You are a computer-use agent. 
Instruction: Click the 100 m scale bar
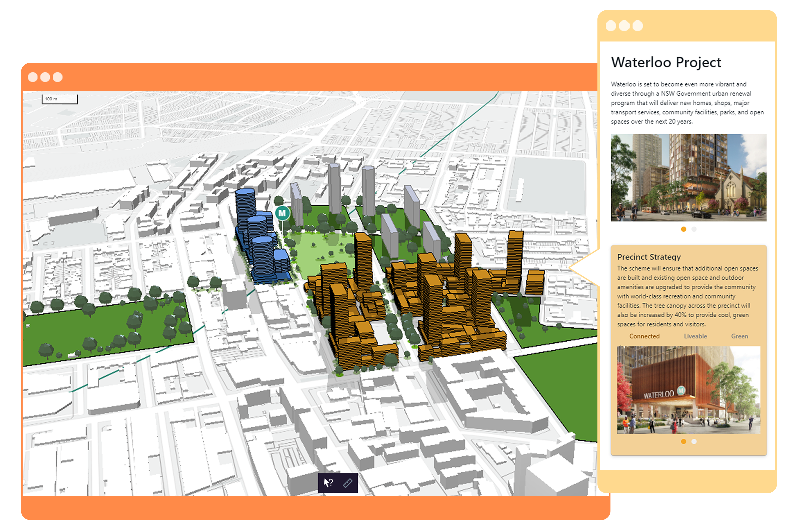60,99
